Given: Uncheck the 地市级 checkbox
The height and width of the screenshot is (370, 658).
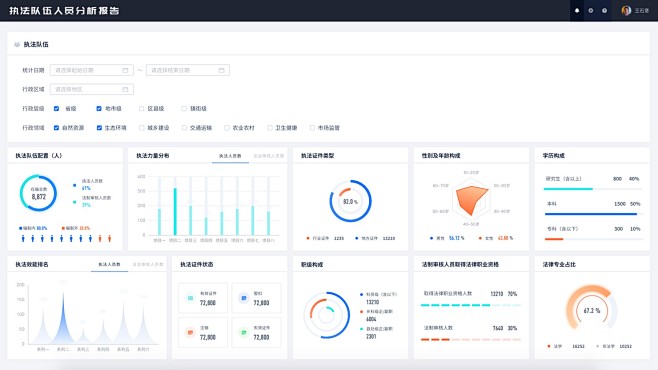Looking at the screenshot, I should pyautogui.click(x=99, y=108).
